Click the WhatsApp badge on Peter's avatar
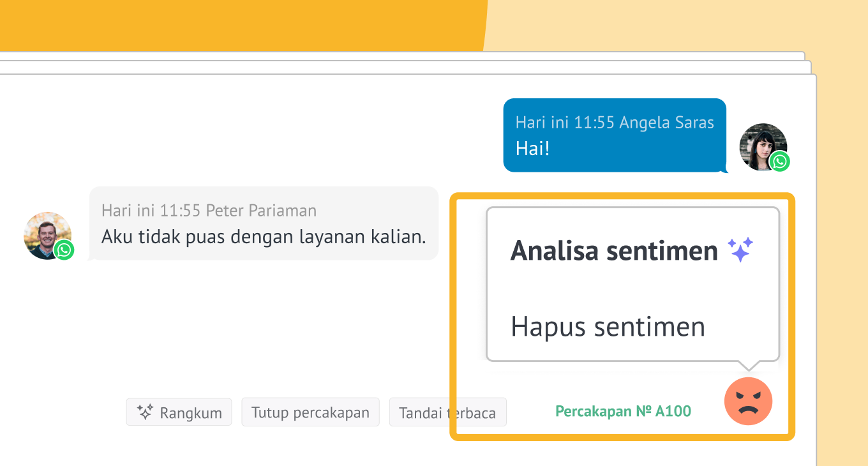The image size is (868, 466). [64, 250]
